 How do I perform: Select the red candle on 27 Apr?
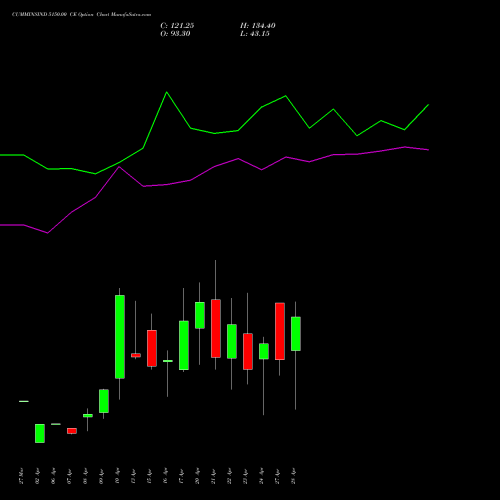coord(280,331)
